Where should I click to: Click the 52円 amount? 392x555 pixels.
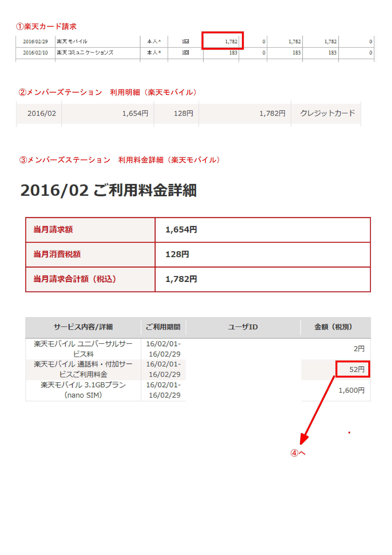[357, 369]
